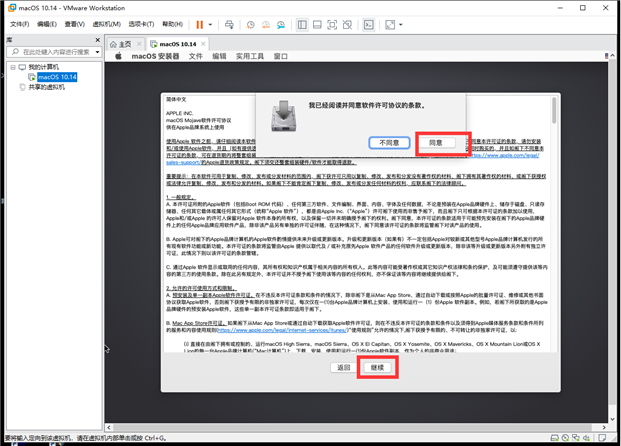621x446 pixels.
Task: Click the message log status icon
Action: pos(602,438)
